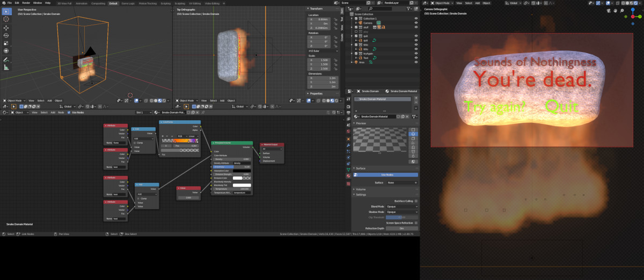Image resolution: width=644 pixels, height=280 pixels.
Task: Click the Clip Threshold slider
Action: [401, 217]
